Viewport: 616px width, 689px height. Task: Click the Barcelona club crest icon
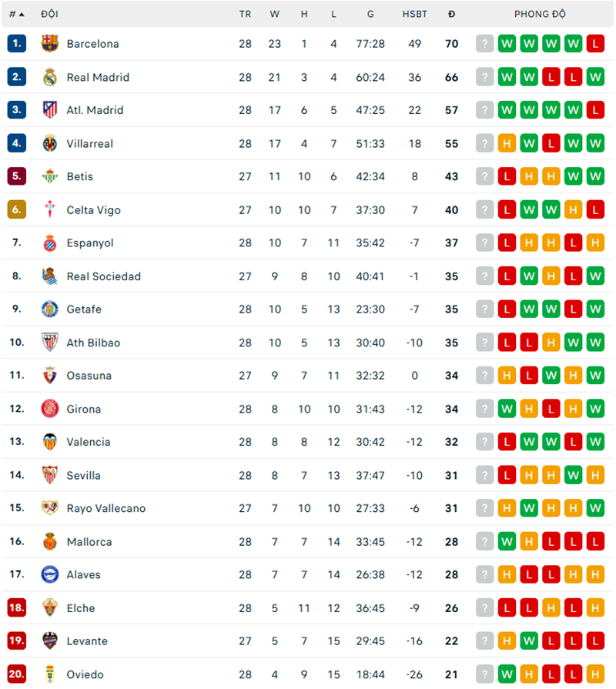[x=50, y=44]
